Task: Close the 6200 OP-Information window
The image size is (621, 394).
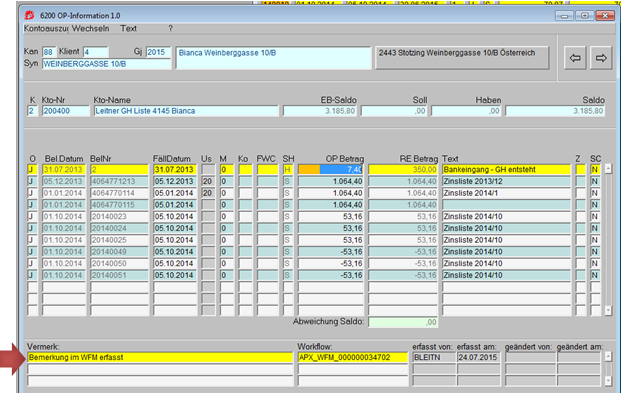Action: click(x=605, y=16)
